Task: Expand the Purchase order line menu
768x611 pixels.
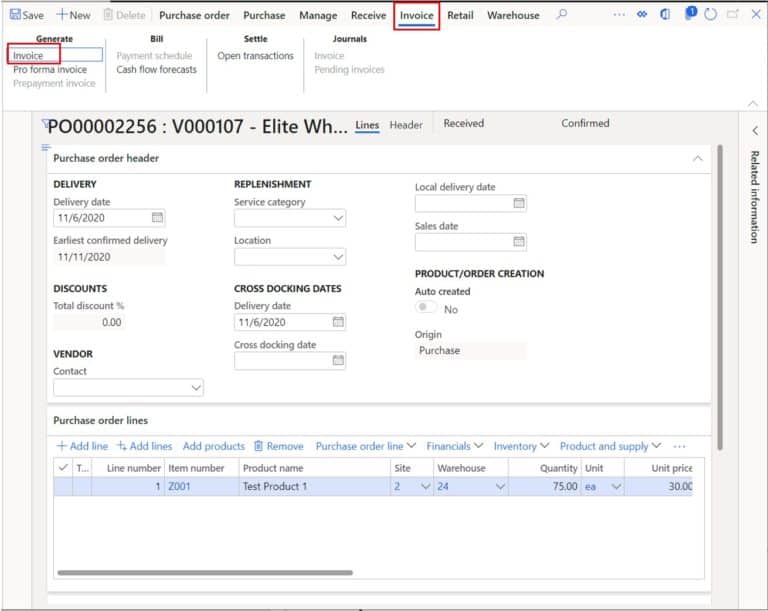Action: pyautogui.click(x=366, y=446)
